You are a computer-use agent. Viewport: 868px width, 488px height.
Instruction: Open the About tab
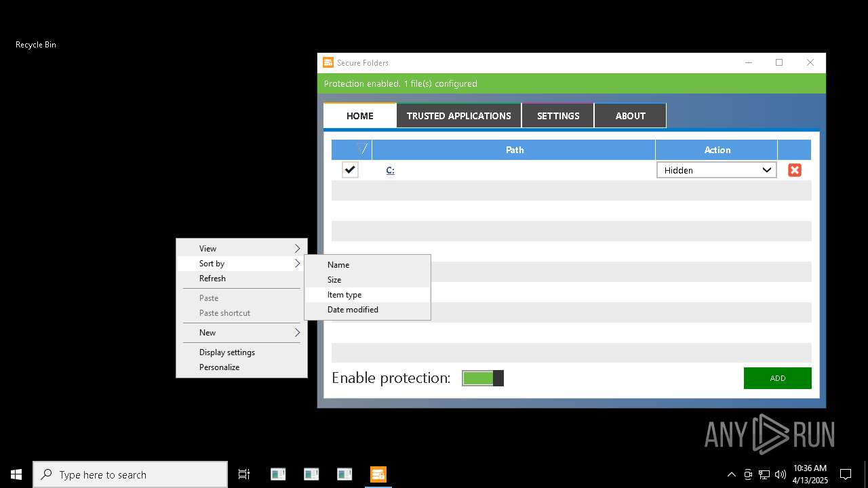tap(630, 116)
